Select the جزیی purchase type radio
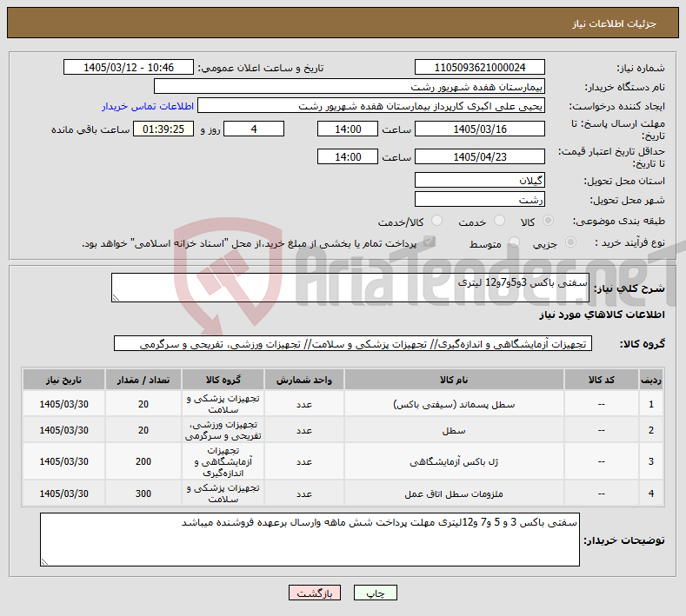The width and height of the screenshot is (686, 616). [570, 242]
